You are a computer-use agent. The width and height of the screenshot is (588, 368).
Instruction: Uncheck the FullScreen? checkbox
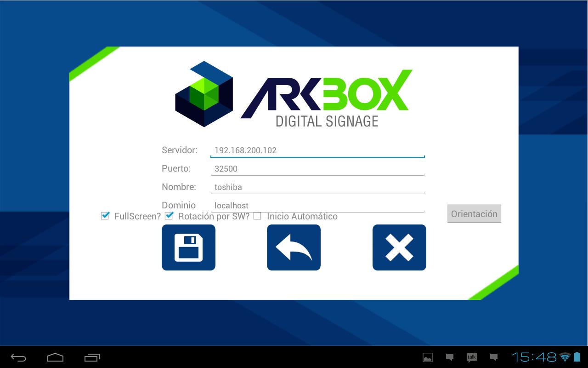105,215
